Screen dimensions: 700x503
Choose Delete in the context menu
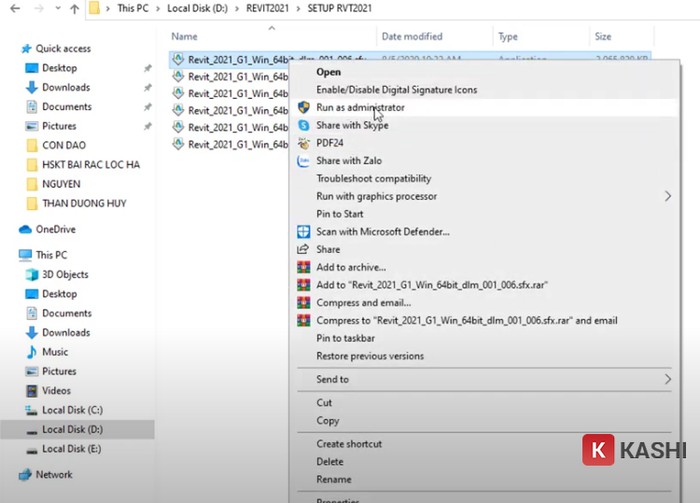pos(330,461)
